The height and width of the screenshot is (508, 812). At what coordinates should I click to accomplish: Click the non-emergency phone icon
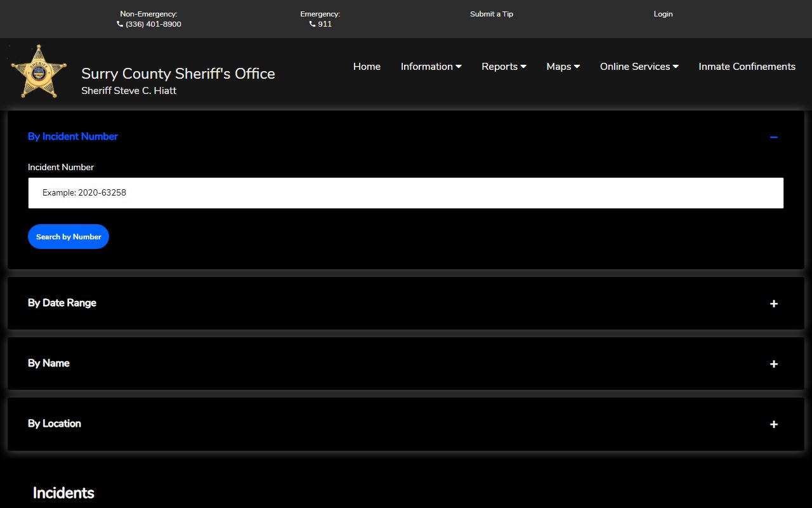[x=120, y=24]
